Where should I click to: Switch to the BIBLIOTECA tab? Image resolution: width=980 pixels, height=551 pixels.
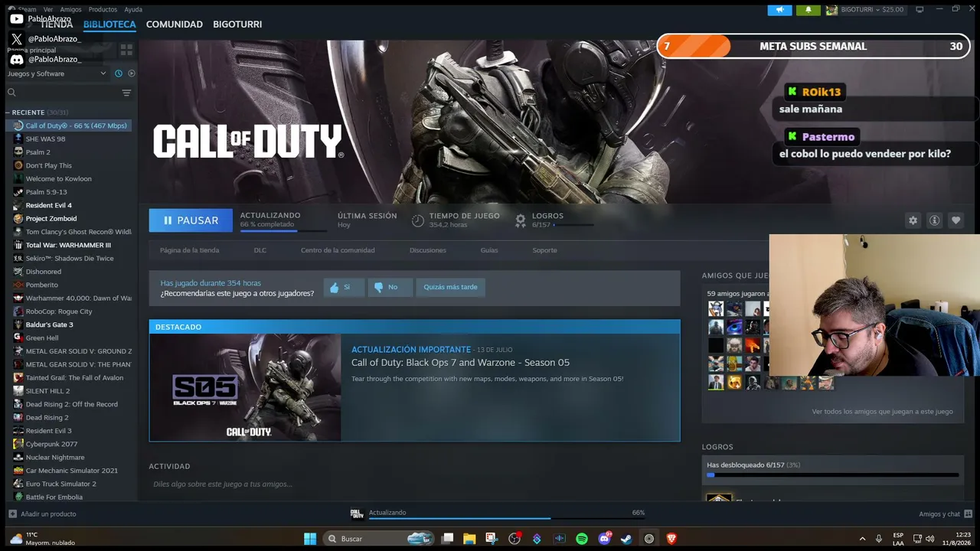pyautogui.click(x=109, y=24)
